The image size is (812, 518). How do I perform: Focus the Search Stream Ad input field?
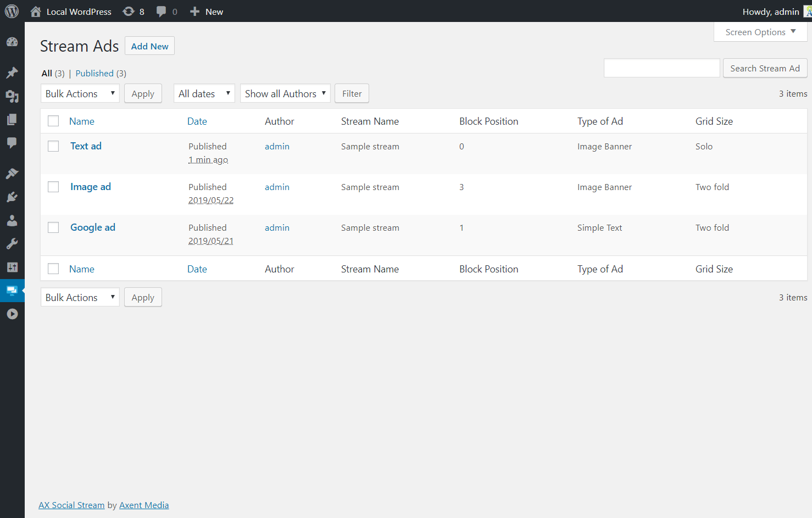661,68
